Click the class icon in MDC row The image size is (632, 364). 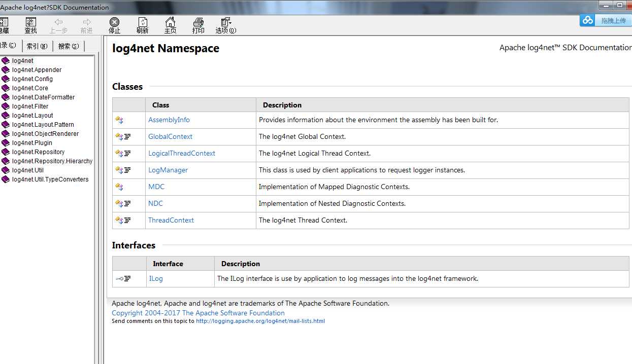click(119, 187)
